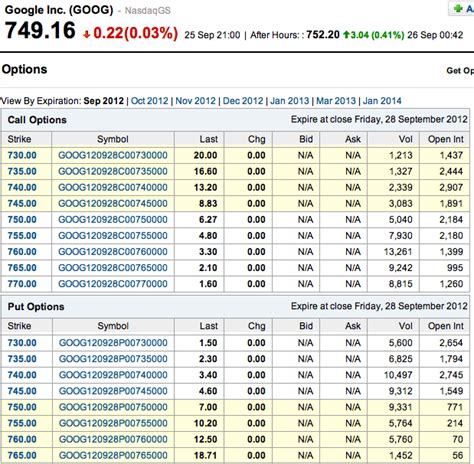This screenshot has height=464, width=474.
Task: Open symbol GOOG120928C00740000
Action: tap(113, 187)
